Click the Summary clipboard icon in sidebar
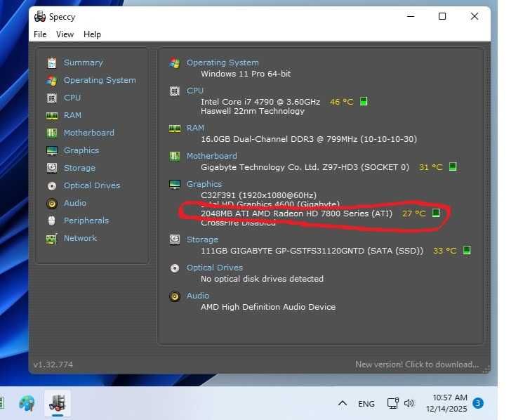The width and height of the screenshot is (511, 420). point(51,63)
